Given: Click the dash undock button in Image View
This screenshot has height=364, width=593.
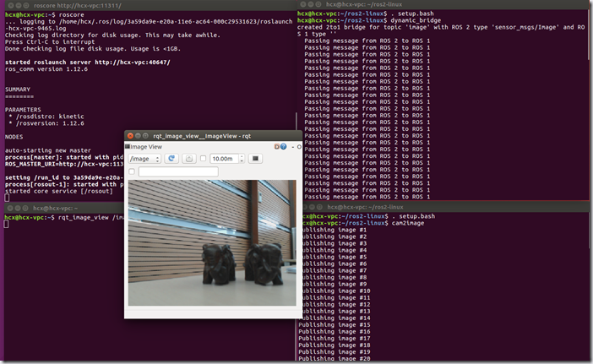Looking at the screenshot, I should (x=293, y=147).
